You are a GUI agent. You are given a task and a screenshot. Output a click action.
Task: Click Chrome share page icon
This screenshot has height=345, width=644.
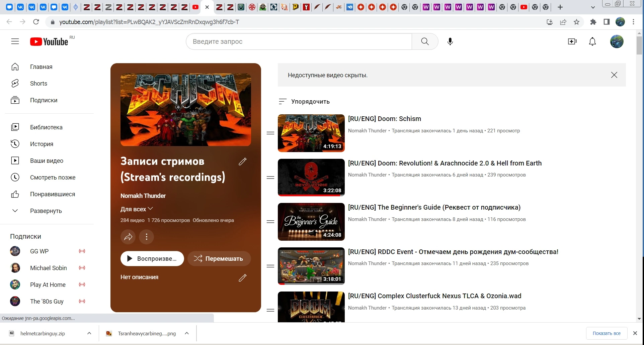[563, 22]
